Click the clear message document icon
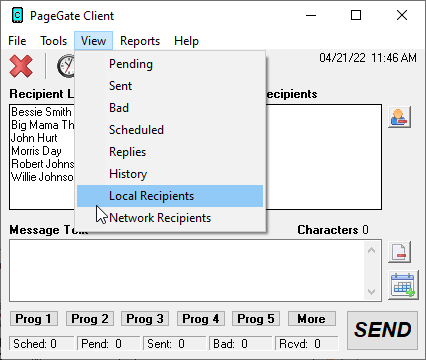Viewport: 426px width, 360px height. 399,252
